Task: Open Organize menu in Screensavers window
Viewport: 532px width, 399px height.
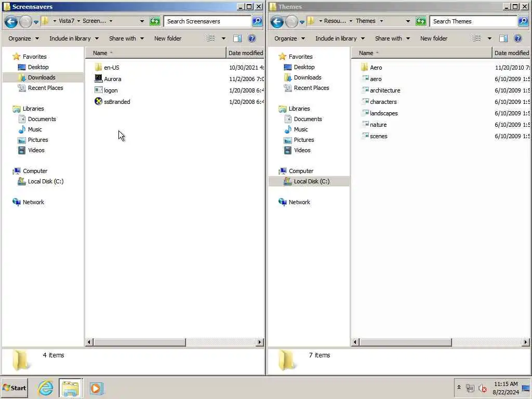Action: tap(24, 38)
